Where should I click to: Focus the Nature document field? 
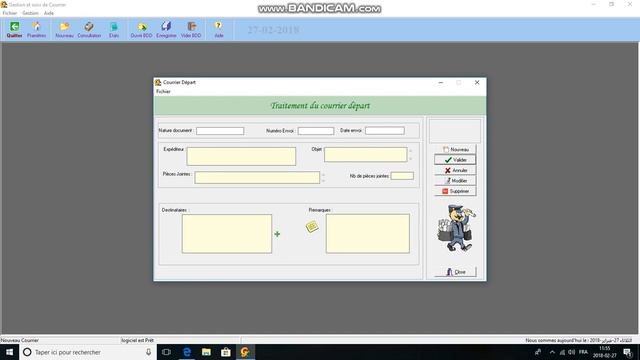tap(220, 131)
